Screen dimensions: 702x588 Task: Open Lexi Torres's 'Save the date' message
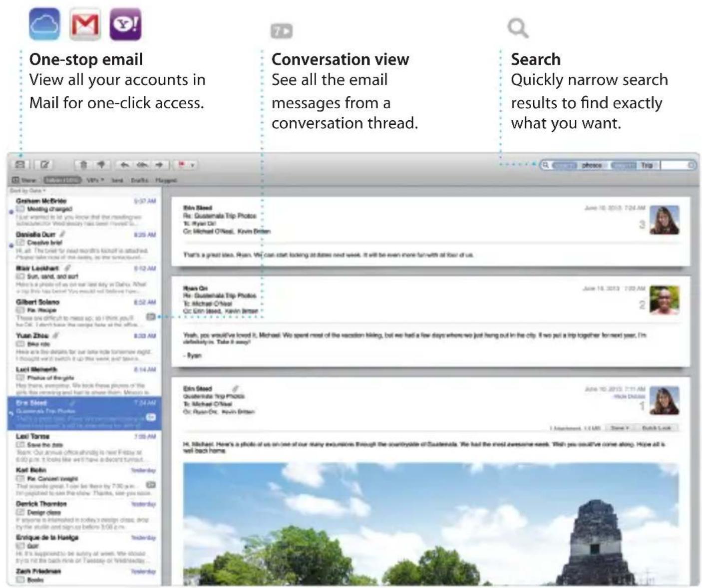point(84,448)
